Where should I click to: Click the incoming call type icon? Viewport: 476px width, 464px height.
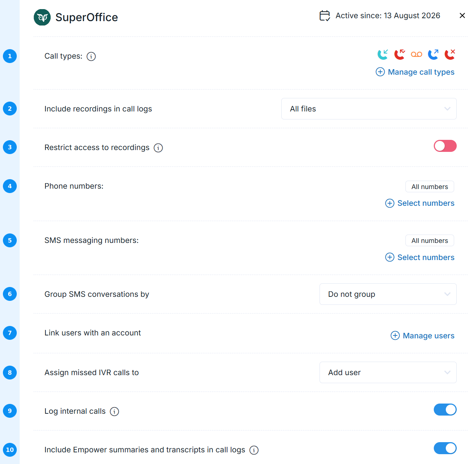click(383, 54)
